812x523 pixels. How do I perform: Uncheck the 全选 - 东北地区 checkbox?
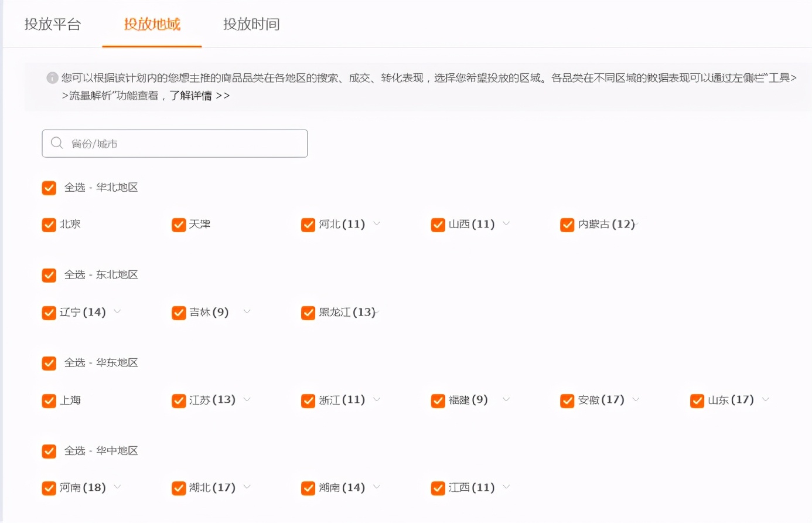(49, 275)
